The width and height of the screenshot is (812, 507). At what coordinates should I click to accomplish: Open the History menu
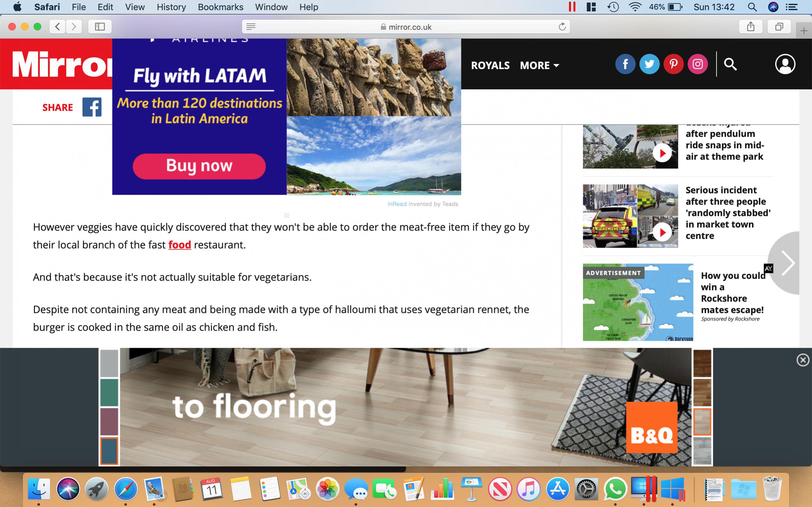click(x=171, y=7)
